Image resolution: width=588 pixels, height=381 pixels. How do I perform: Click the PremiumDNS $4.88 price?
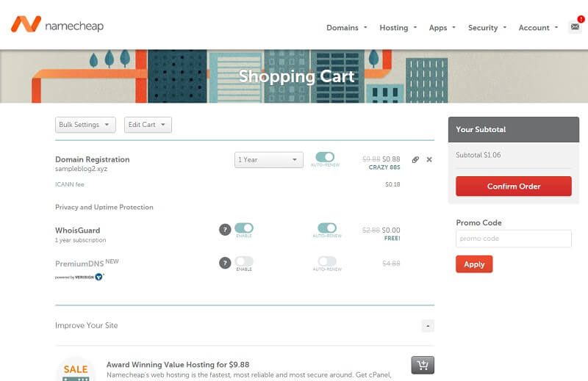pyautogui.click(x=391, y=264)
